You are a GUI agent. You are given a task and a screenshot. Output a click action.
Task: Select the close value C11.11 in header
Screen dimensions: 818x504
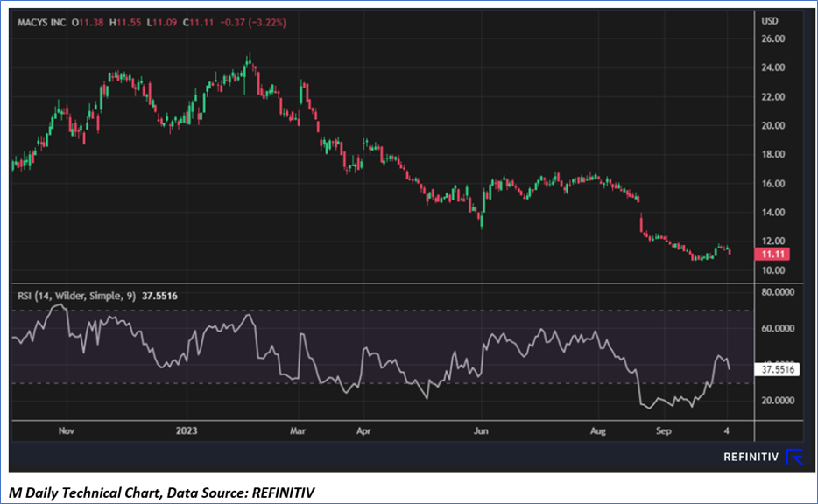(198, 23)
